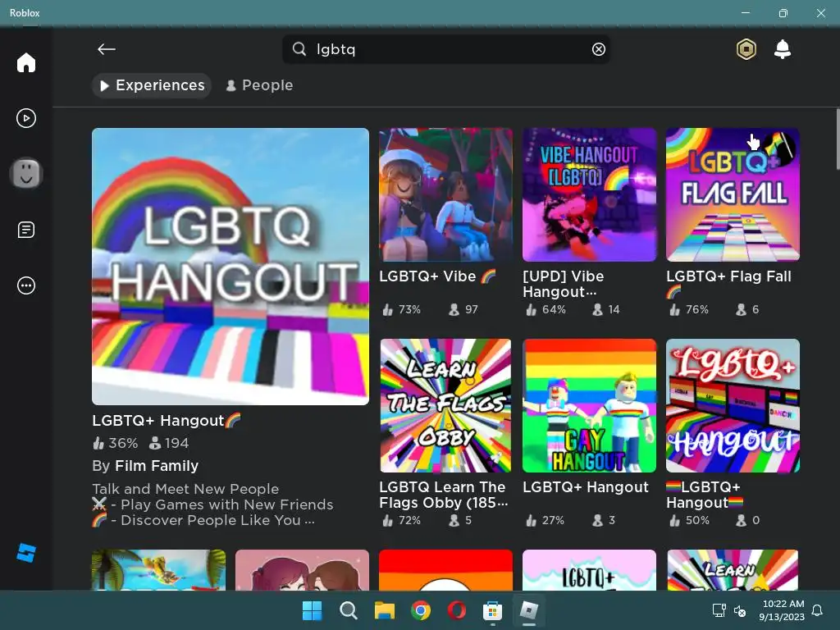
Task: Open the More ellipsis icon in sidebar
Action: coord(25,285)
